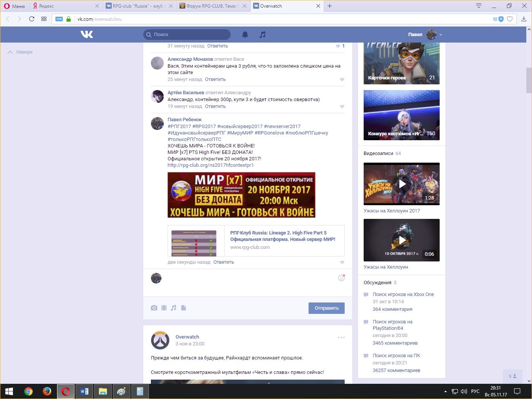Open the Overwatch post options ellipsis

pos(341,337)
